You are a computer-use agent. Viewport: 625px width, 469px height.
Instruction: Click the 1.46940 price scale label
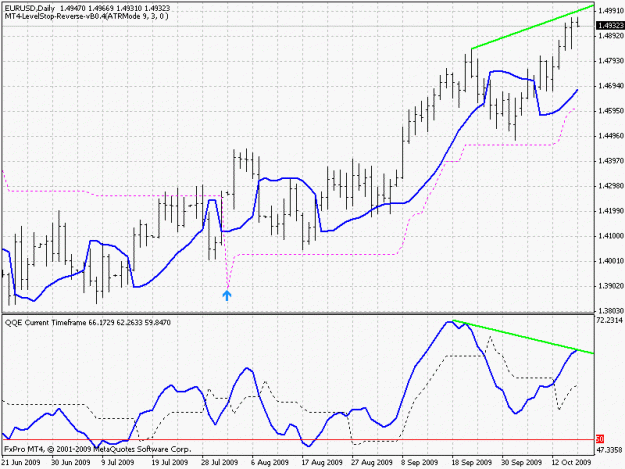click(x=611, y=86)
